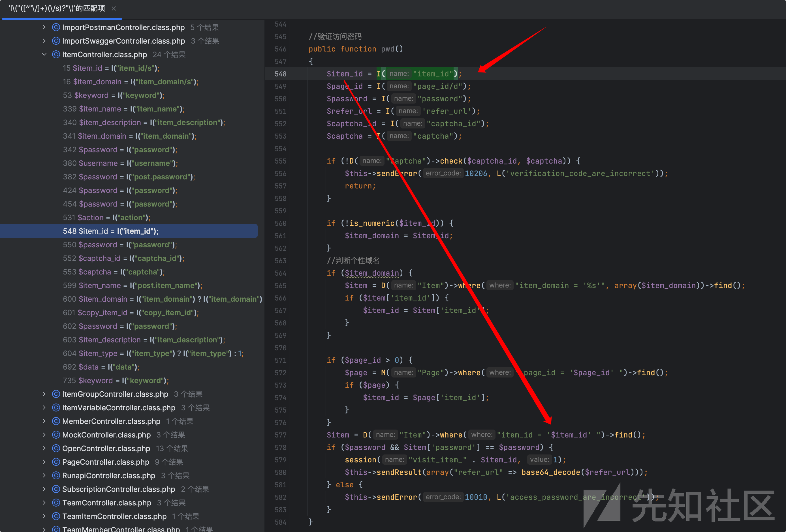Screen dimensions: 786x532
Task: Click line number 548 in gutter
Action: coord(280,74)
